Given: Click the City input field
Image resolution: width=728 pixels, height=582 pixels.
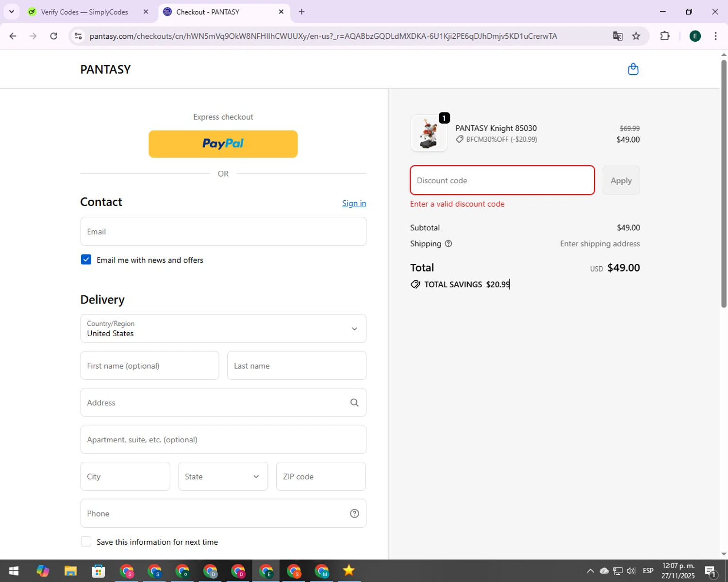Looking at the screenshot, I should coord(125,476).
